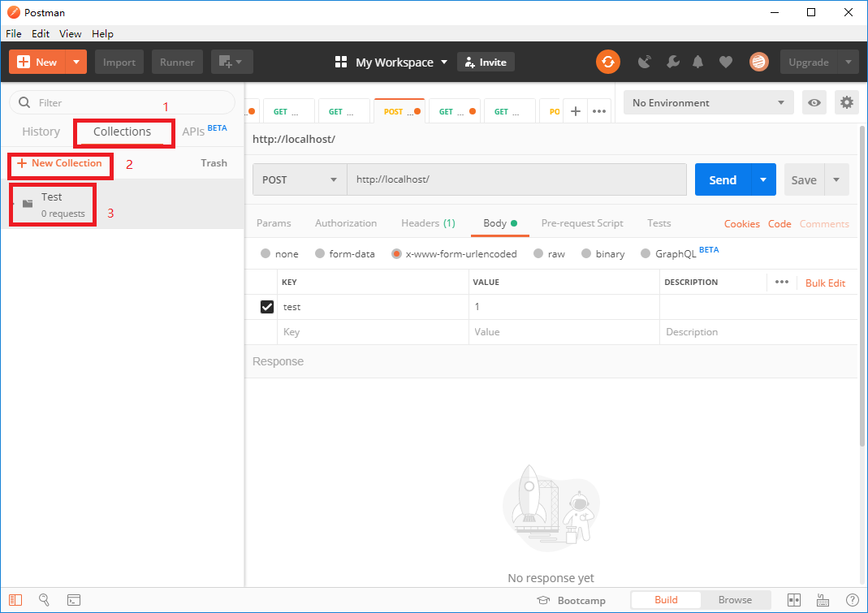Viewport: 868px width, 613px height.
Task: Open Postman console icon
Action: point(74,600)
